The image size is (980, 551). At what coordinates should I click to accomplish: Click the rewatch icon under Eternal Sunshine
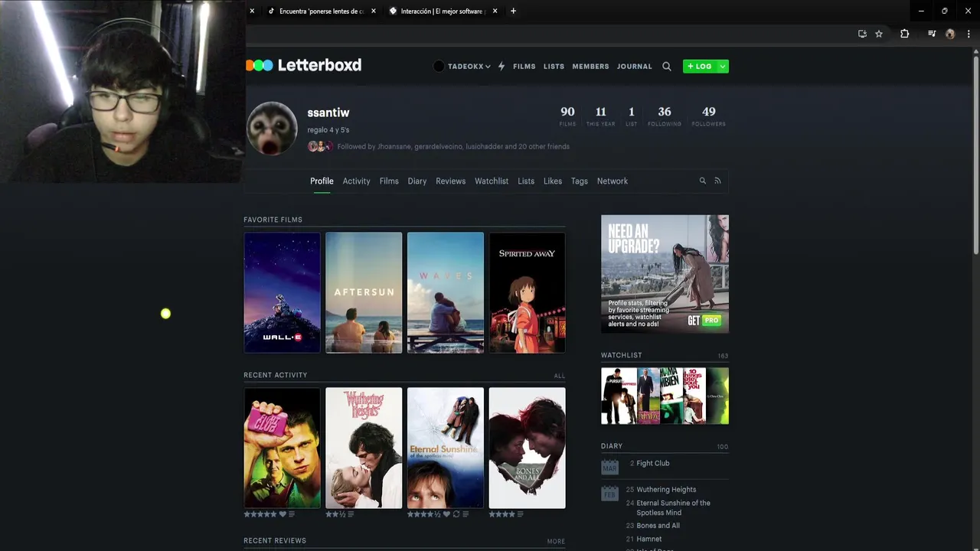click(x=456, y=514)
